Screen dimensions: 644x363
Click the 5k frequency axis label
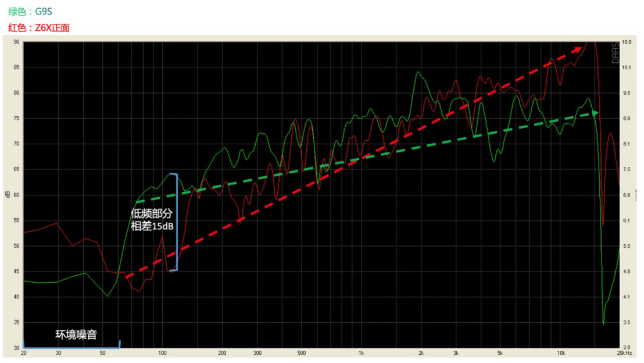point(500,353)
